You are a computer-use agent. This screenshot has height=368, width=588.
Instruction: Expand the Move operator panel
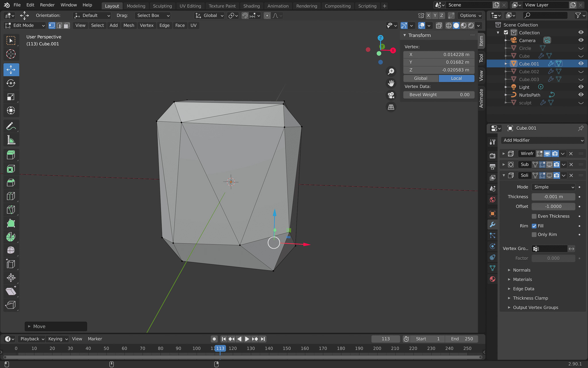pos(56,326)
